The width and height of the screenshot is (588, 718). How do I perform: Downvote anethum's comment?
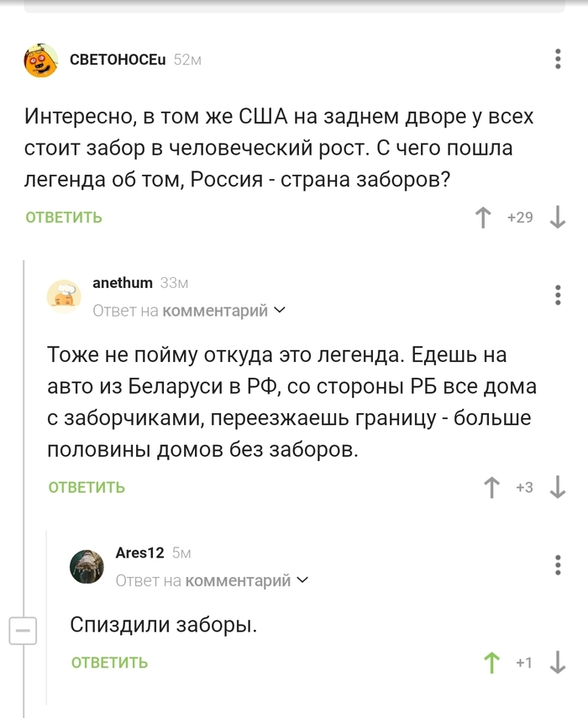[x=556, y=485]
